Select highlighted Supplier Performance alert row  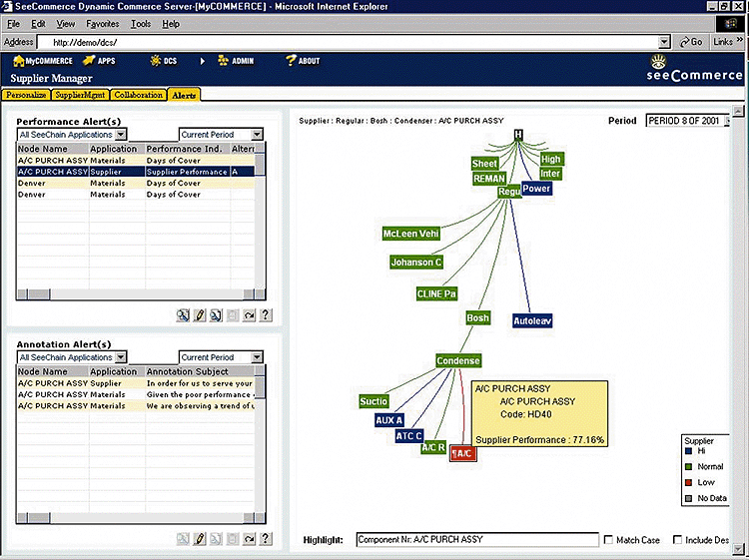coord(136,172)
